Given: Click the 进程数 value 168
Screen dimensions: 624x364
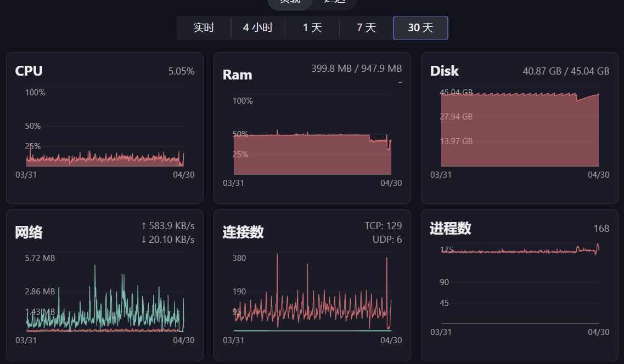Looking at the screenshot, I should (601, 229).
